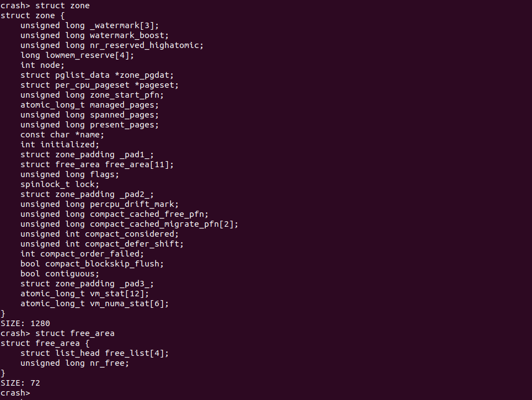Click the empty crash prompt at the bottom
Screen dimensions: 532x400
pyautogui.click(x=15, y=393)
